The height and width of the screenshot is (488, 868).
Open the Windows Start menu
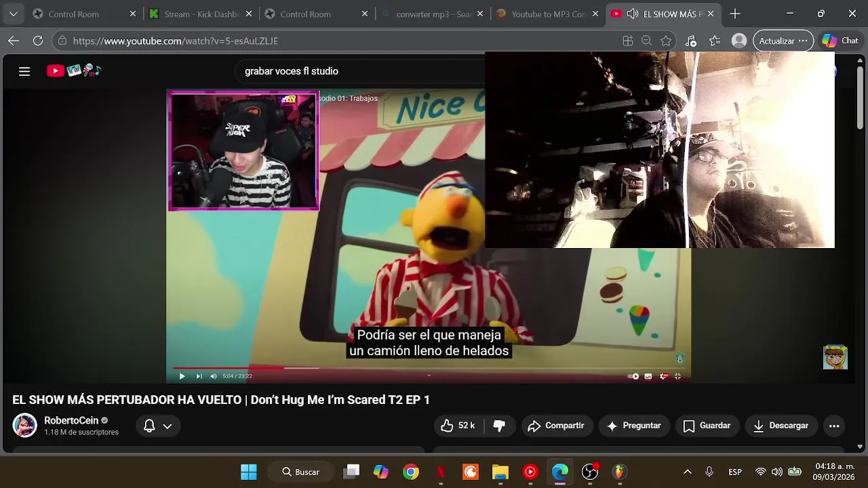pos(249,472)
